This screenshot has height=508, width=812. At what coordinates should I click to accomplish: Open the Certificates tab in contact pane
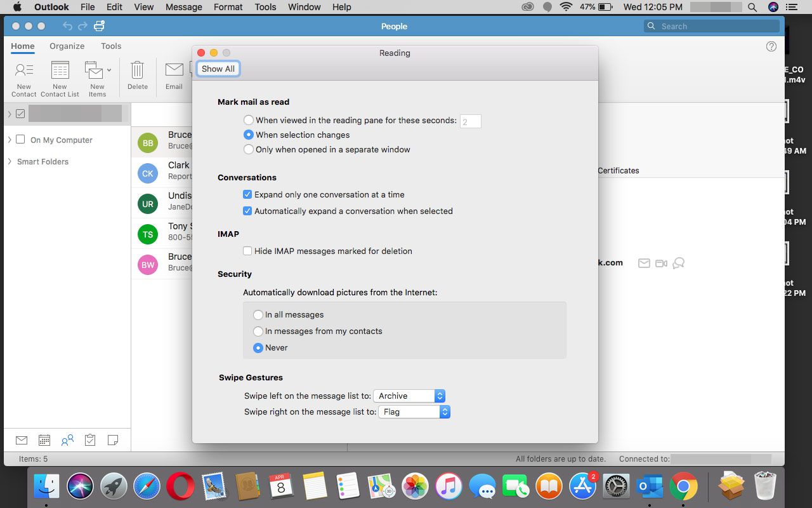pyautogui.click(x=618, y=170)
